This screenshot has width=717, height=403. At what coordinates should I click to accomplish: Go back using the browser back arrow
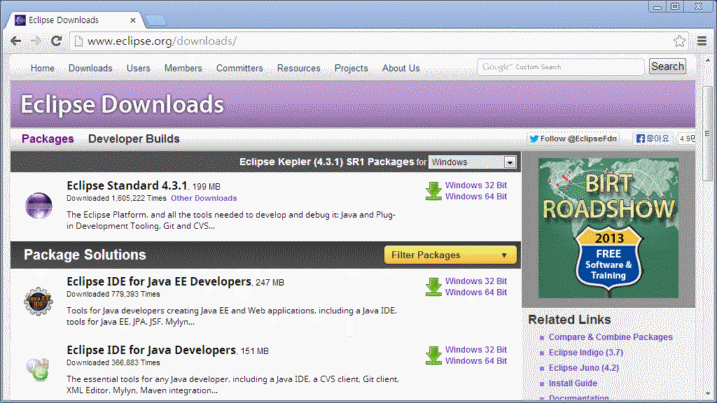click(x=16, y=41)
